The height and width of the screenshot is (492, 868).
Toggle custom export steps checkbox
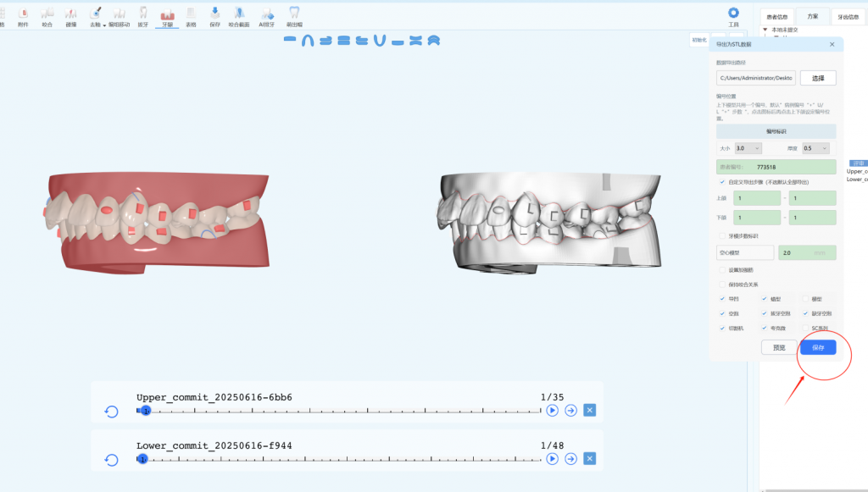point(722,182)
